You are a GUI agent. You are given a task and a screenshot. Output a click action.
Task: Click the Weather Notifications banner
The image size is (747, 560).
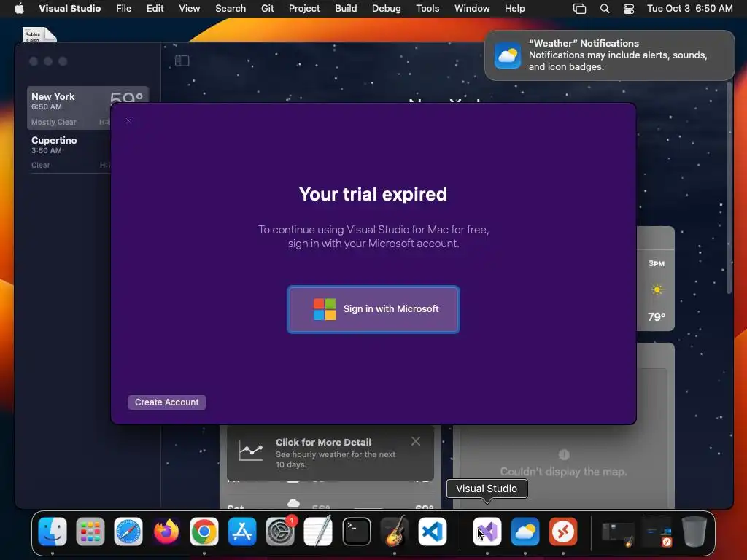[609, 55]
